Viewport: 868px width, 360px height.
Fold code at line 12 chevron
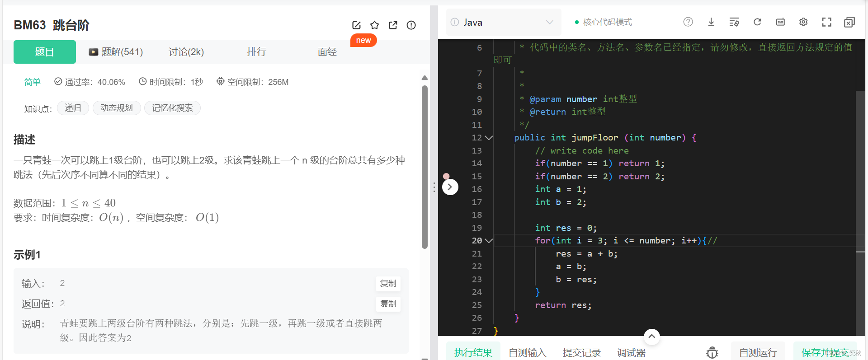489,138
